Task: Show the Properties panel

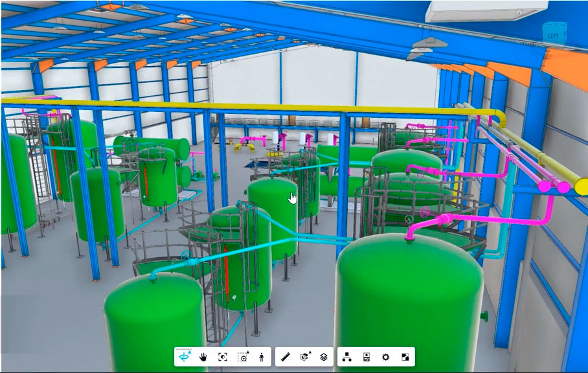Action: pos(367,357)
